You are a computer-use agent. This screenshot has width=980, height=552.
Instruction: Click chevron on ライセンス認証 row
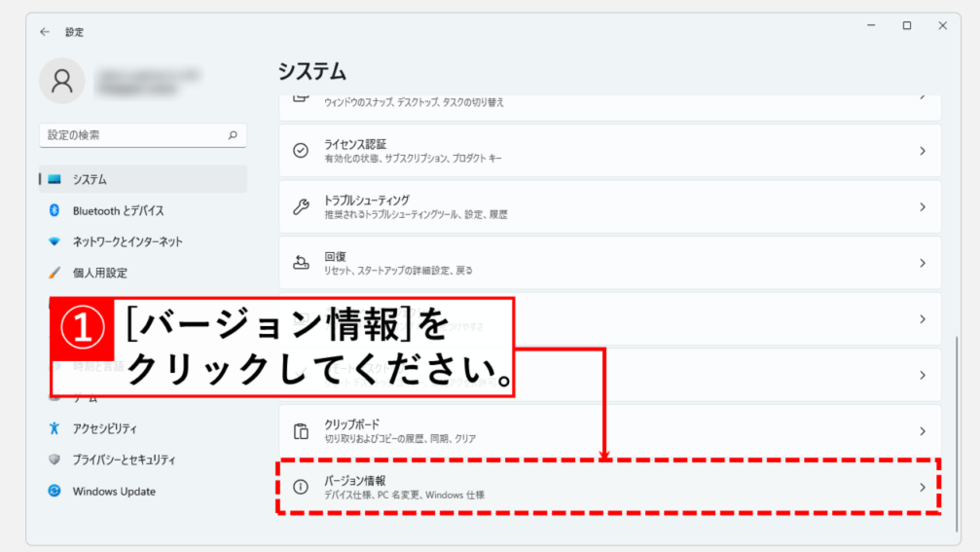pyautogui.click(x=923, y=151)
